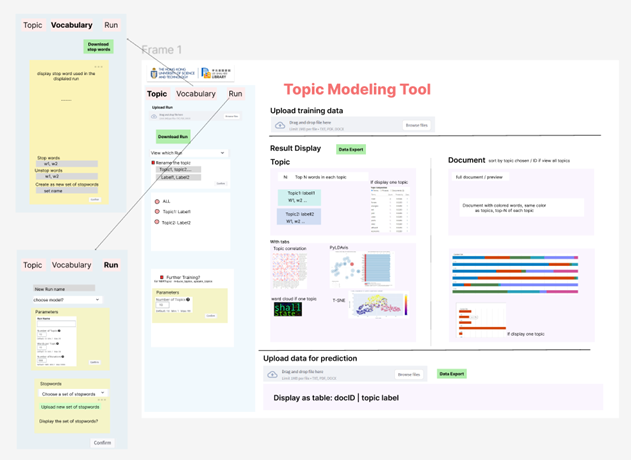
Task: Click the New Run name input field
Action: [x=64, y=289]
